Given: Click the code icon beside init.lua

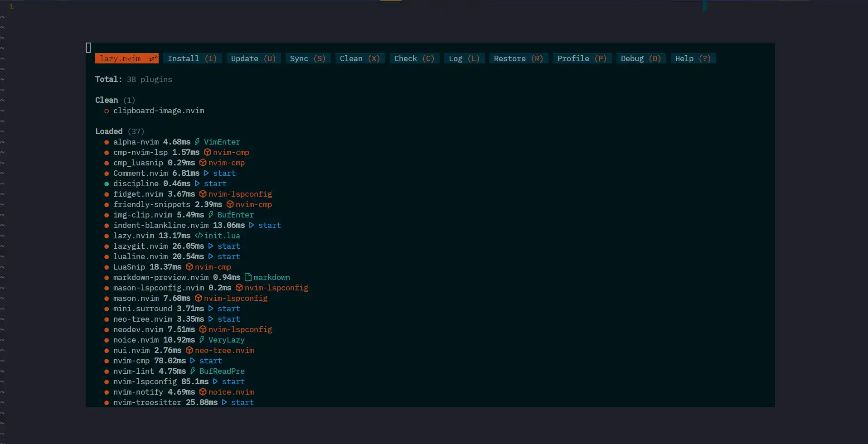Looking at the screenshot, I should click(x=199, y=236).
